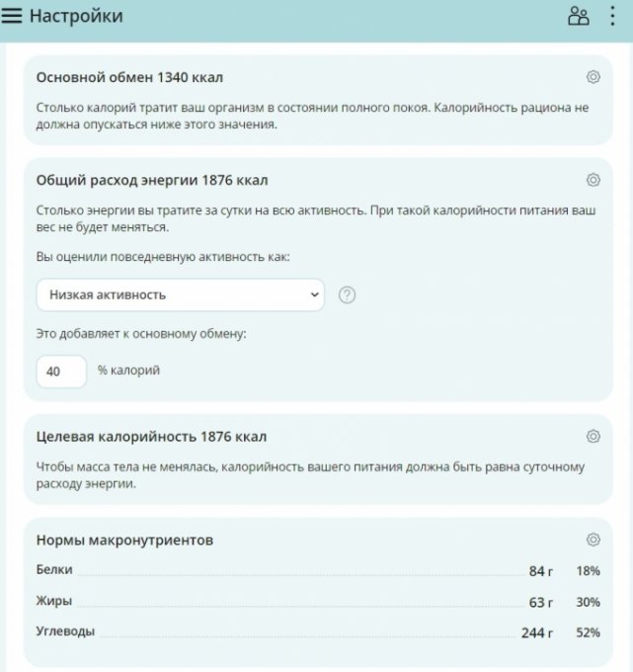
Task: Select the Целевая калорийность 1876 ккал heading
Action: click(x=151, y=436)
